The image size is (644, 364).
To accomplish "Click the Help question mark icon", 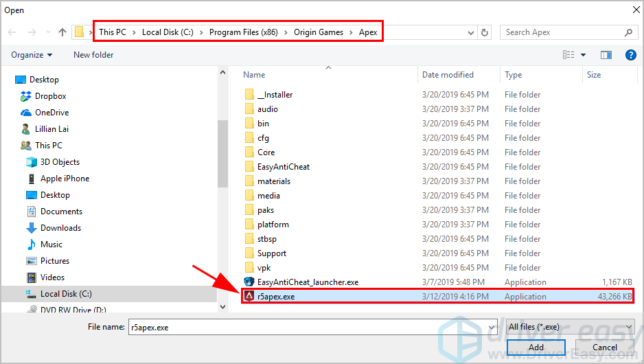I will (x=630, y=55).
